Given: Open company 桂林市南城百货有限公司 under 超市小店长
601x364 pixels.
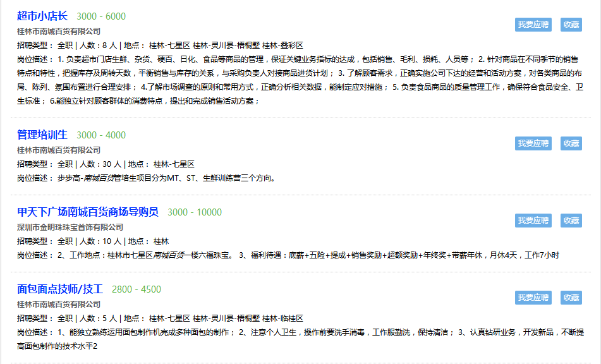Looking at the screenshot, I should [59, 31].
